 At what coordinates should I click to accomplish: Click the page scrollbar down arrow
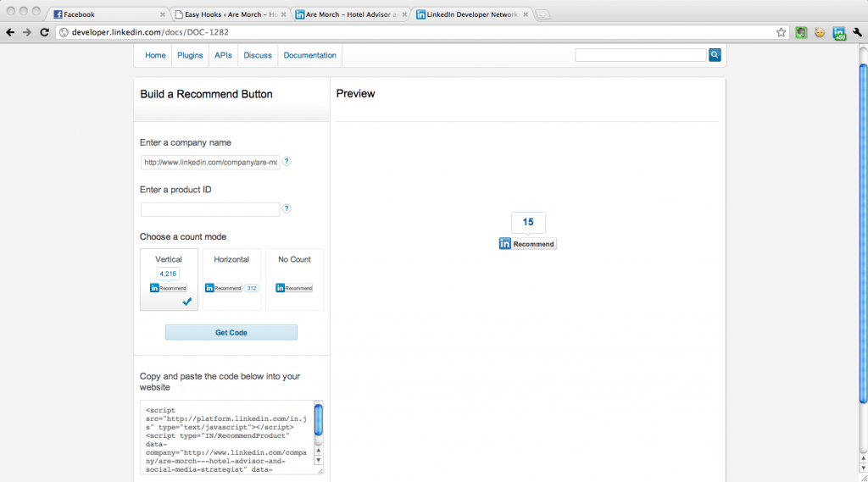pos(863,468)
